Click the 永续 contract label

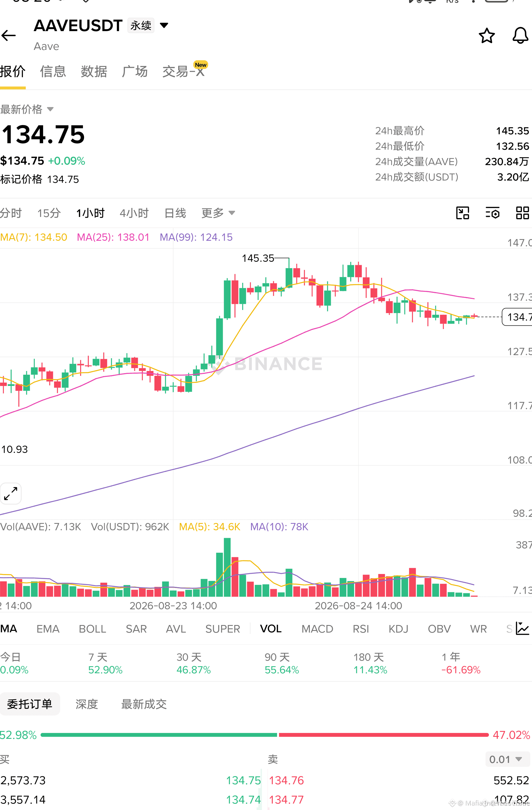pyautogui.click(x=141, y=26)
